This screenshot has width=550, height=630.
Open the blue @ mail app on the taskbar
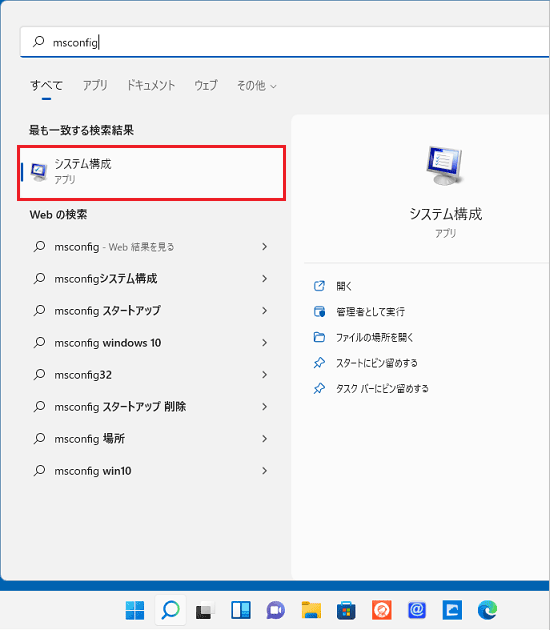tap(417, 610)
